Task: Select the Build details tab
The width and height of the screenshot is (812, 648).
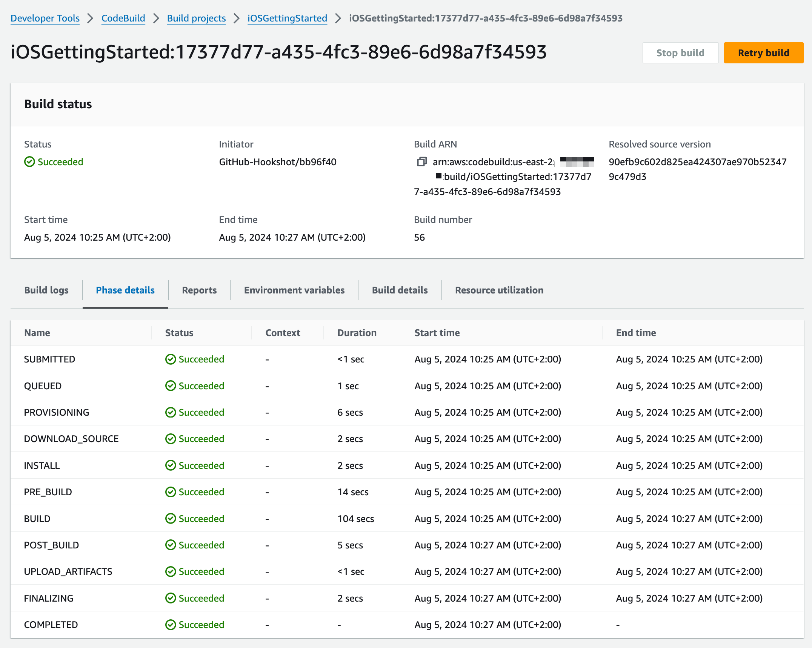Action: pos(400,290)
